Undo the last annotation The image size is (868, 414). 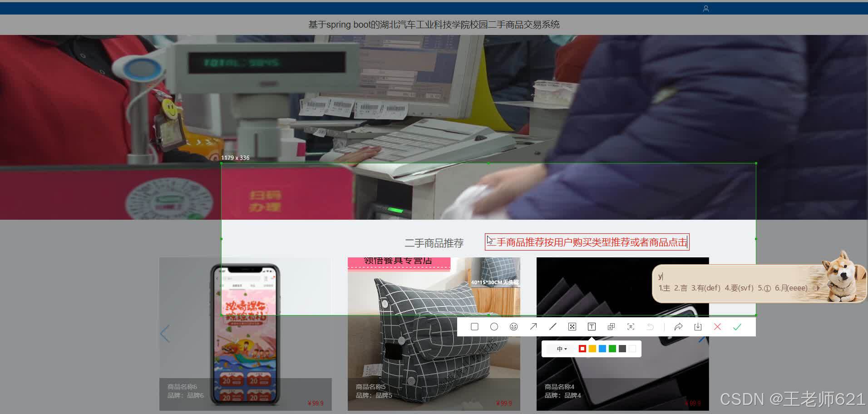click(x=650, y=327)
